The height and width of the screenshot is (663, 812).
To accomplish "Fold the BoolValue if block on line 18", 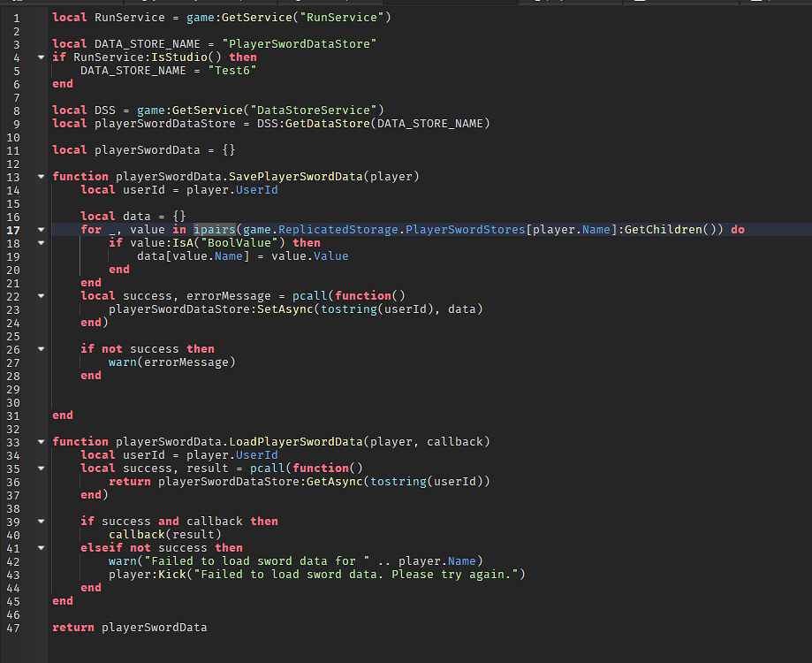I will tap(41, 243).
